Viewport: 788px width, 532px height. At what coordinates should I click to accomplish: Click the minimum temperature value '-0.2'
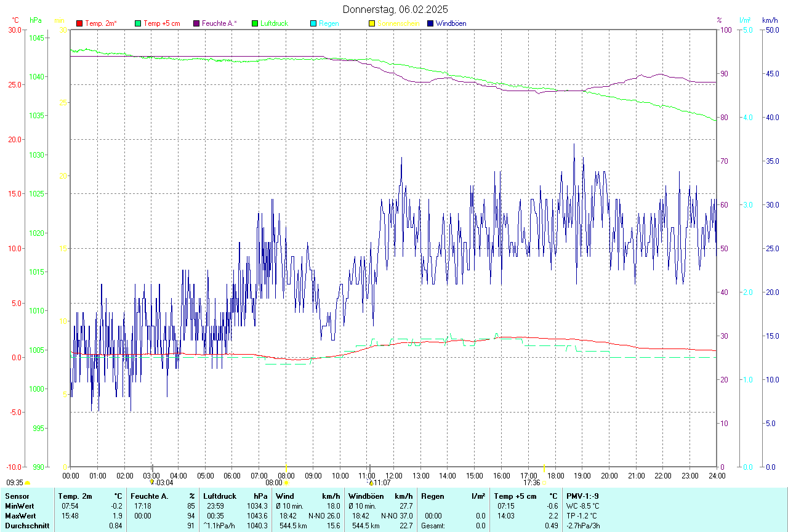pyautogui.click(x=116, y=506)
